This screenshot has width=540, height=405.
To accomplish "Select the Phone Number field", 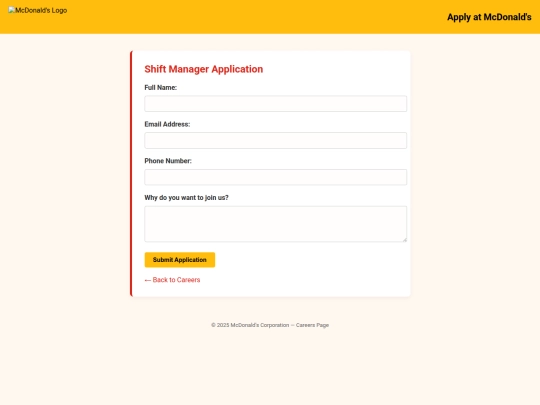I will point(276,177).
